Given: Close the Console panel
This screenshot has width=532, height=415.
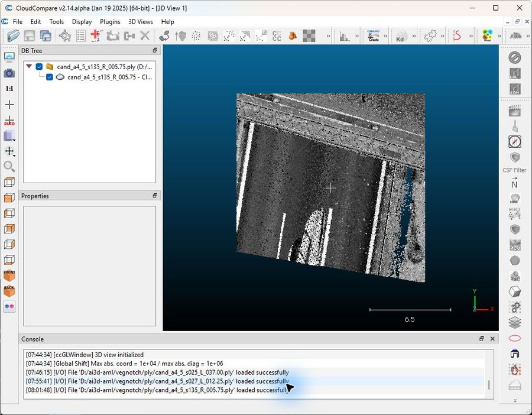Looking at the screenshot, I should pyautogui.click(x=492, y=339).
